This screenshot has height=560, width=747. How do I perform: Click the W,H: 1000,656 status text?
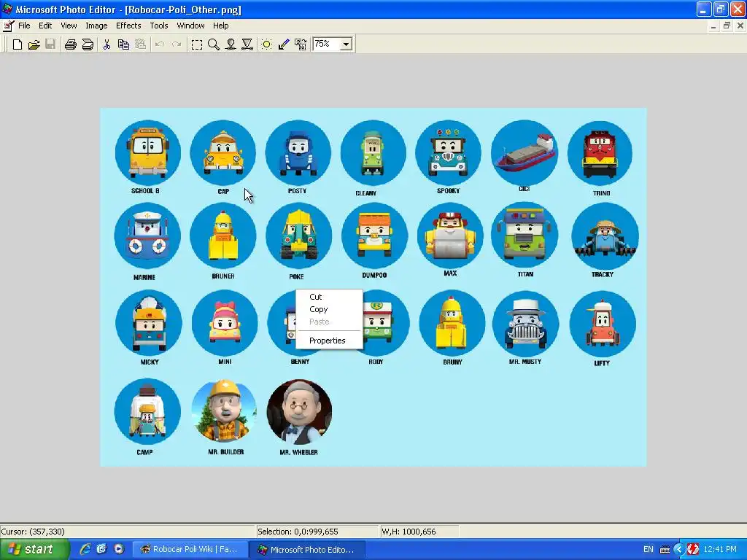click(x=409, y=532)
